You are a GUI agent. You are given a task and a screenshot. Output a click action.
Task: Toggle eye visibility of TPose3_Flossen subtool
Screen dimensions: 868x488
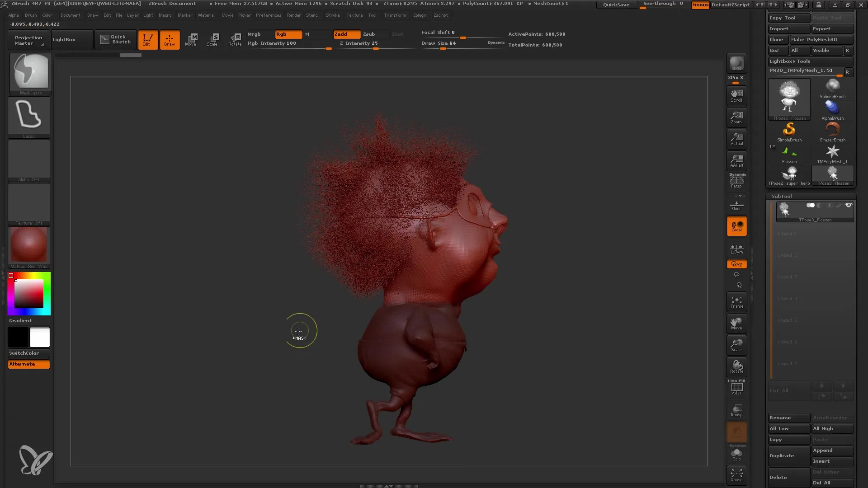[x=849, y=205]
